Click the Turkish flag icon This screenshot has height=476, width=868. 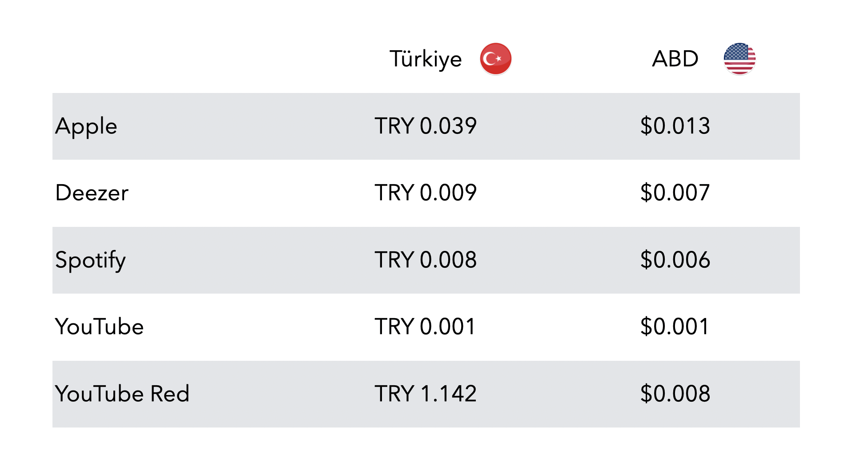(495, 59)
